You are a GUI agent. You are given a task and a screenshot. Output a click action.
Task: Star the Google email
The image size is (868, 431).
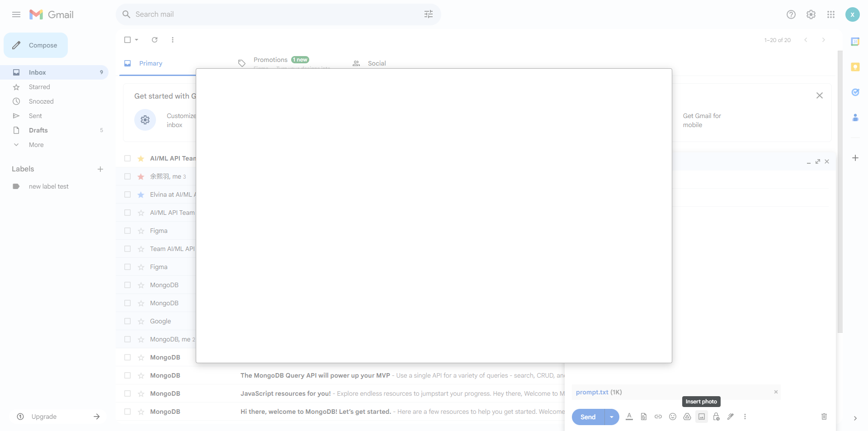pos(141,321)
